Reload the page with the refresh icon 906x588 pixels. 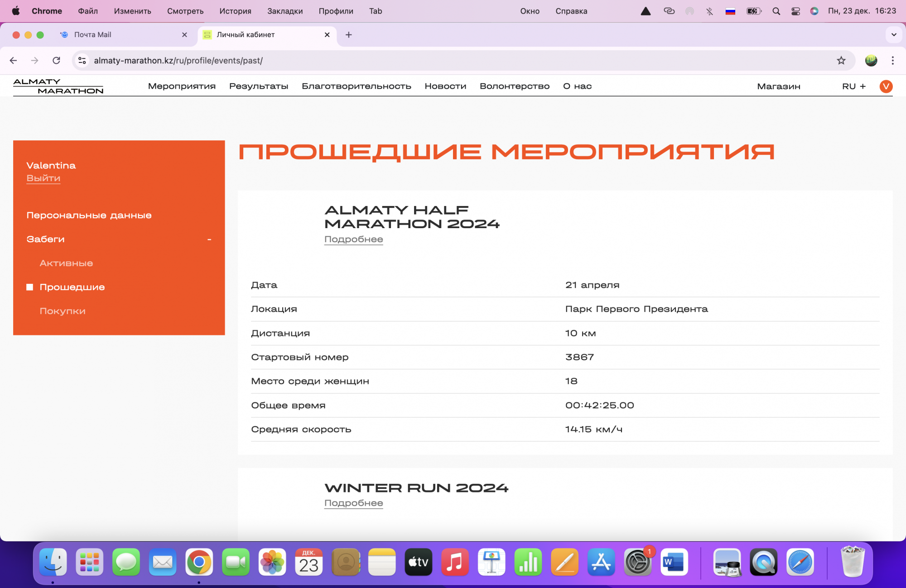pos(56,61)
